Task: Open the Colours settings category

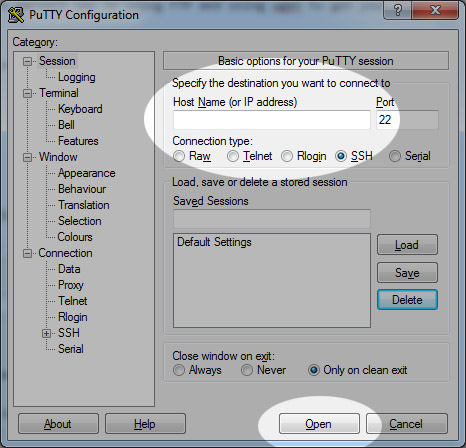Action: 75,237
